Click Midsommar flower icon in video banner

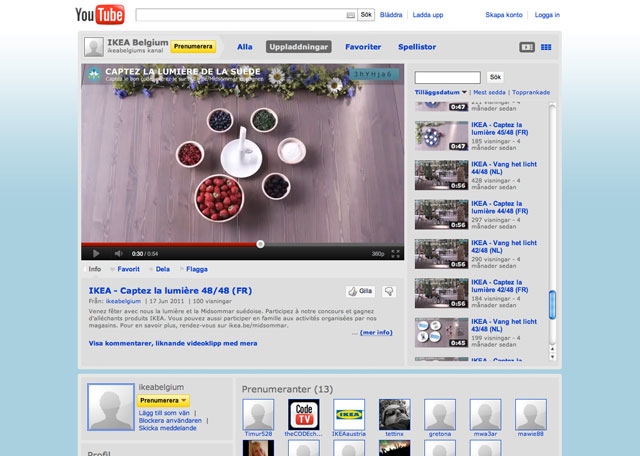(94, 74)
